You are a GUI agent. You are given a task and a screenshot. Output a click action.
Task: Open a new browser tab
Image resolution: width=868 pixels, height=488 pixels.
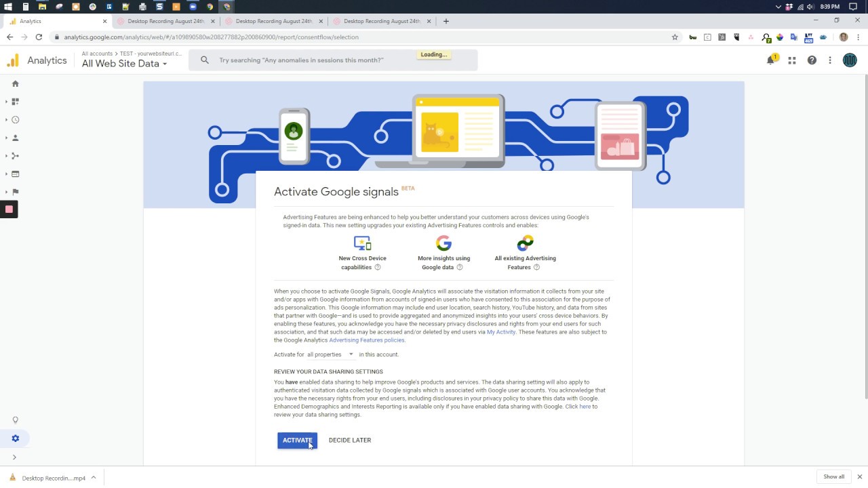pyautogui.click(x=446, y=21)
